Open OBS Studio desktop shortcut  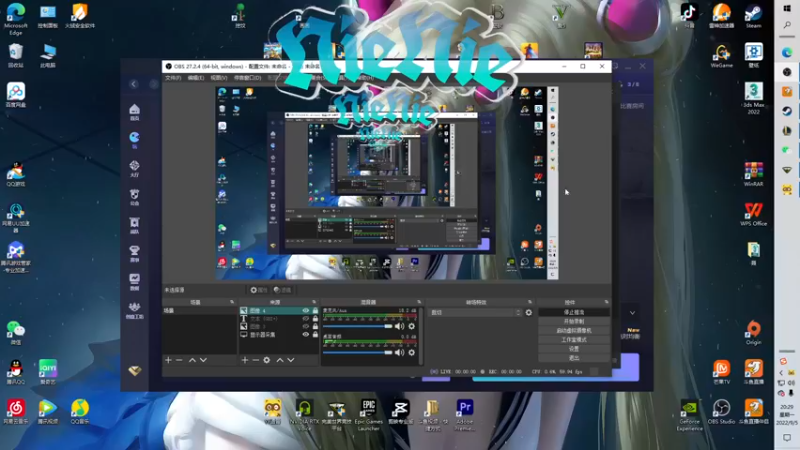click(x=721, y=412)
